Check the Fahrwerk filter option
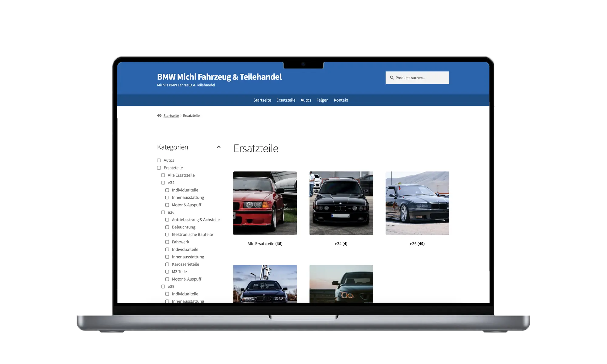The width and height of the screenshot is (607, 364). point(167,242)
